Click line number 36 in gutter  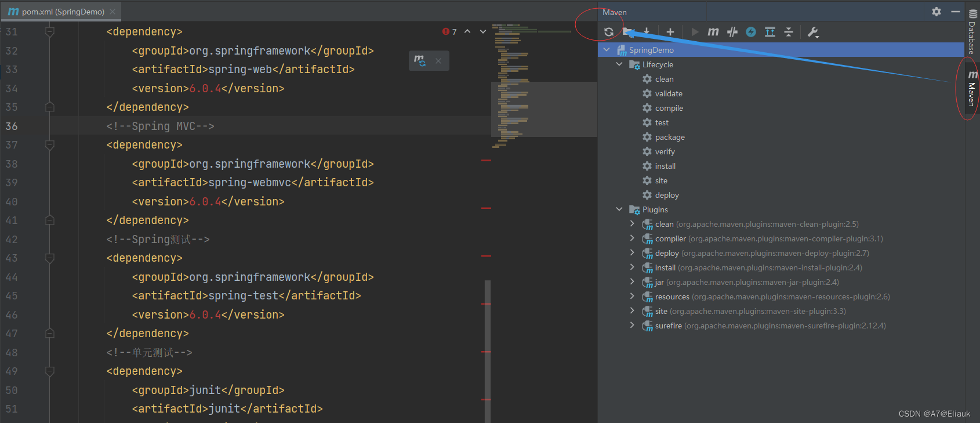pyautogui.click(x=12, y=126)
